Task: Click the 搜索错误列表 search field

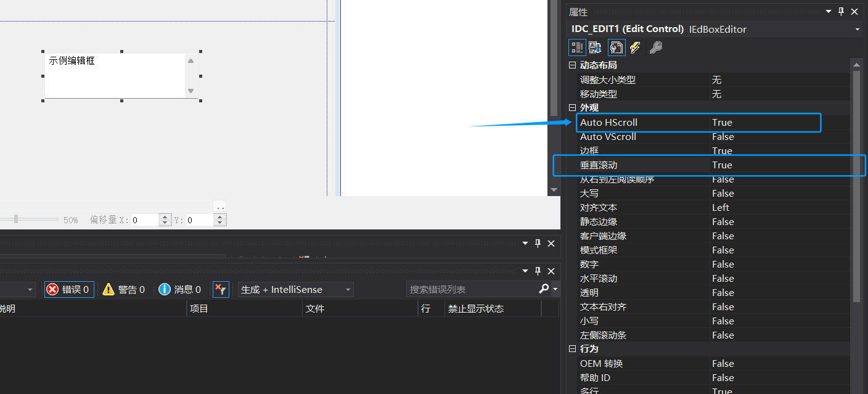Action: tap(472, 289)
